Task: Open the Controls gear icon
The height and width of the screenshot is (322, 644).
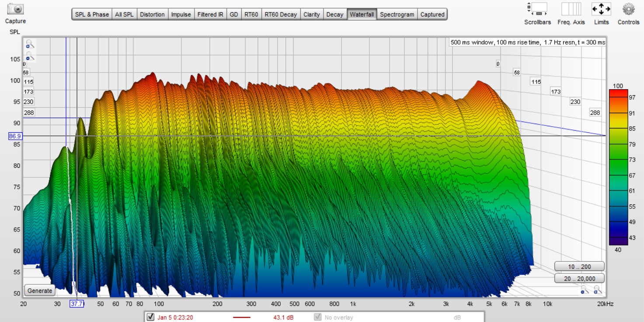Action: pyautogui.click(x=629, y=9)
